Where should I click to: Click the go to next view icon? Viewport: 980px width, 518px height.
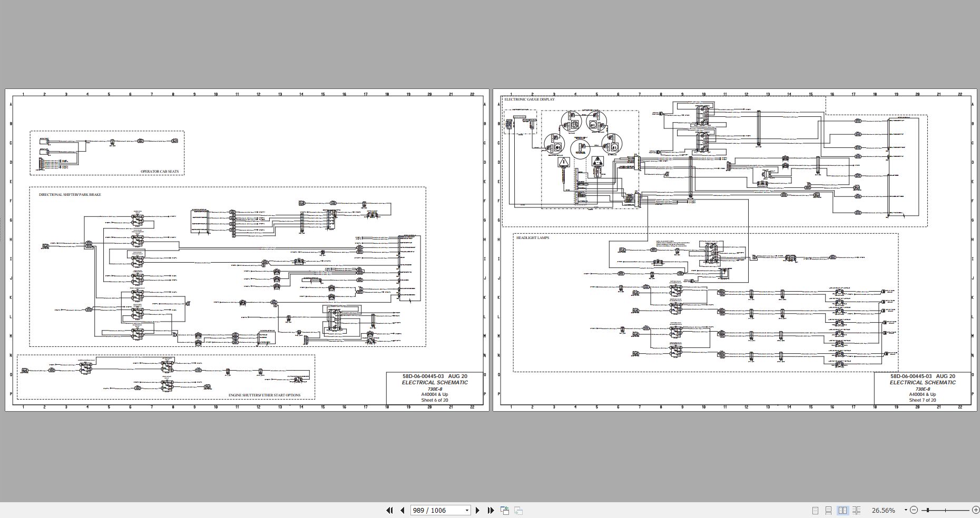click(518, 510)
